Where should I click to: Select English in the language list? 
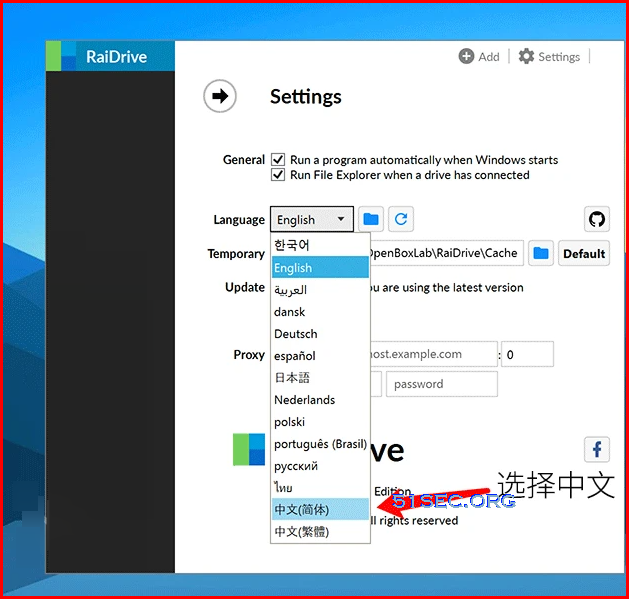320,268
